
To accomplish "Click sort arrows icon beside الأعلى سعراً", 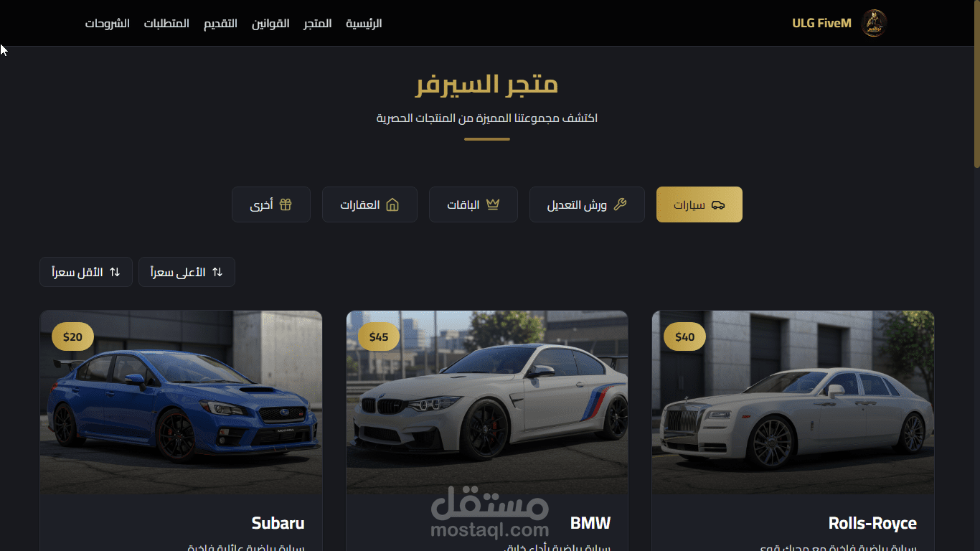I will pyautogui.click(x=217, y=272).
